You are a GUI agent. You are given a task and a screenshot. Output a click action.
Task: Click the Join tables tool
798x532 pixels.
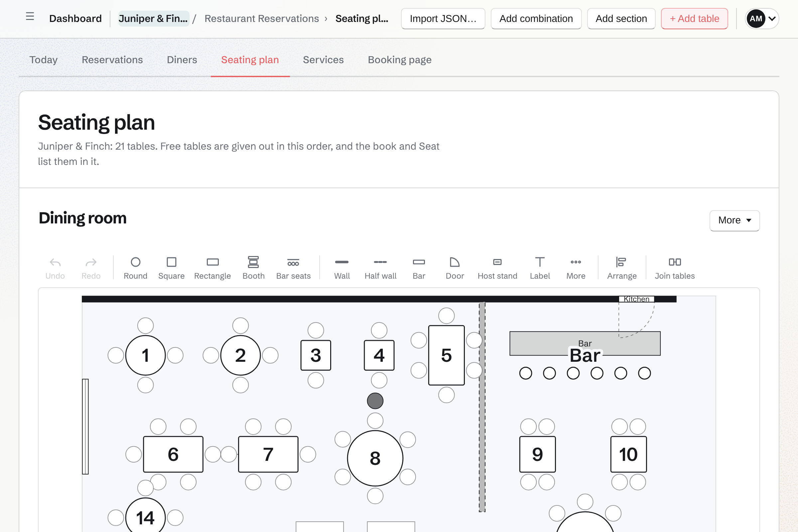pos(675,268)
